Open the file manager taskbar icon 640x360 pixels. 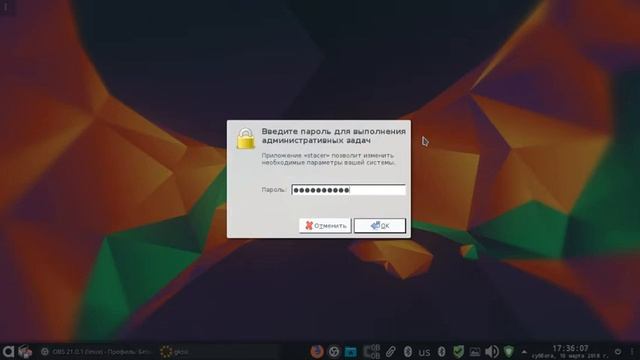(351, 351)
